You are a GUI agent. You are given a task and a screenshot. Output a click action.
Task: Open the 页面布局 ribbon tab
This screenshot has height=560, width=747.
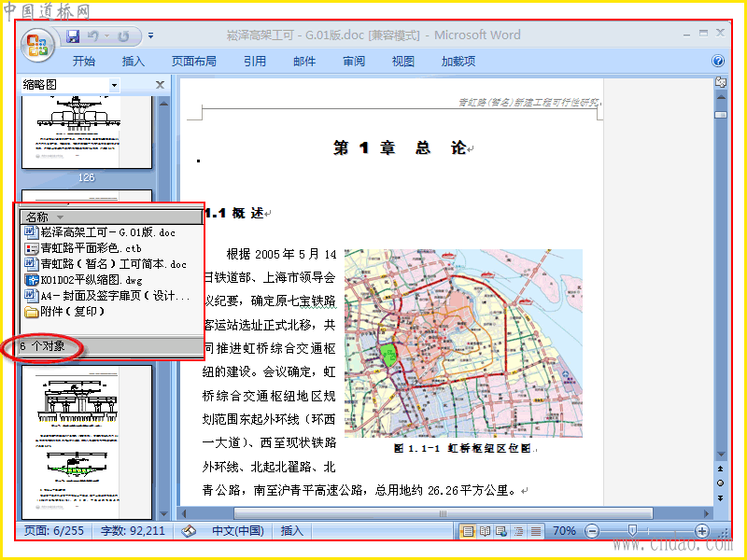click(194, 61)
